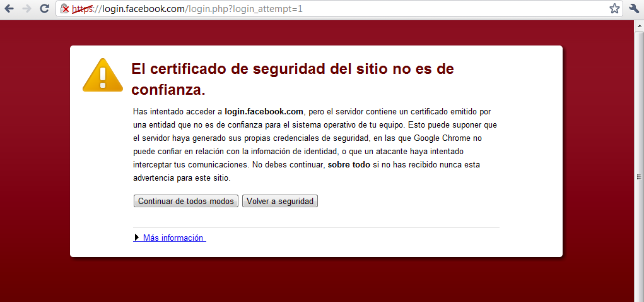Click the Continuar de todos modos button

coord(186,201)
